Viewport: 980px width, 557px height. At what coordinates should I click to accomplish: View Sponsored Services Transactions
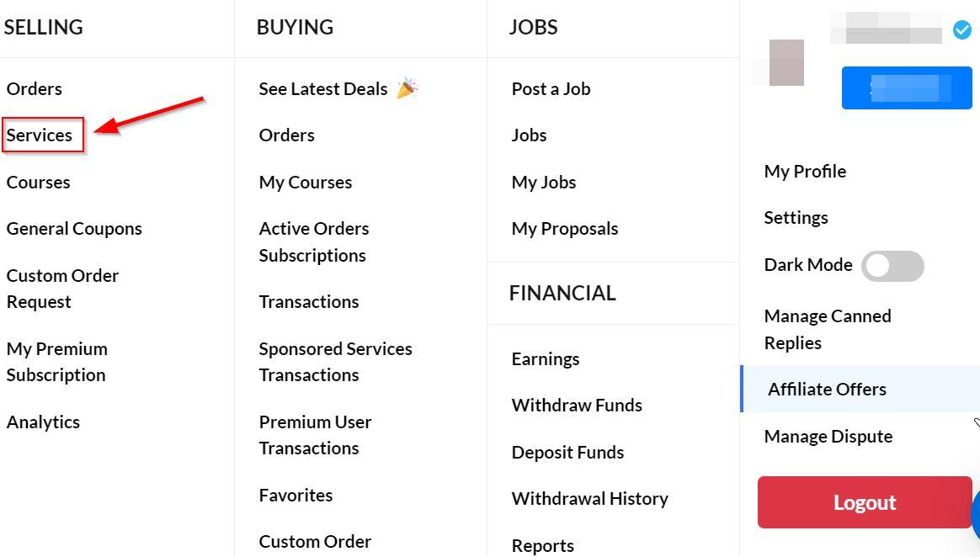coord(336,362)
